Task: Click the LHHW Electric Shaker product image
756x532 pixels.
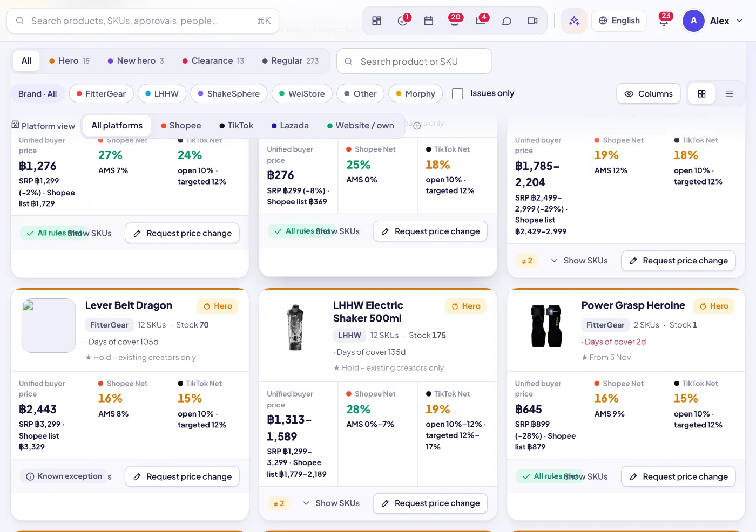Action: pyautogui.click(x=295, y=328)
